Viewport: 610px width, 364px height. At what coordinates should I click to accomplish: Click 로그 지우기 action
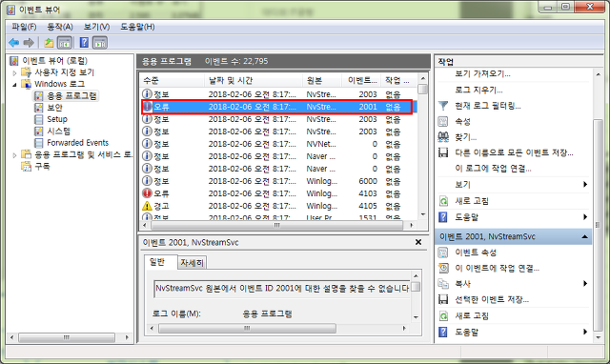(478, 90)
